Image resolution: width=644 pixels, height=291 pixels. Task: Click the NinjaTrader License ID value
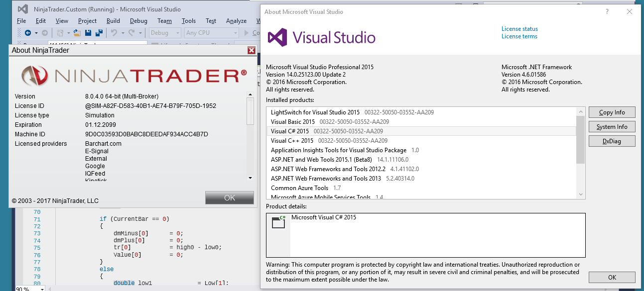click(x=150, y=106)
